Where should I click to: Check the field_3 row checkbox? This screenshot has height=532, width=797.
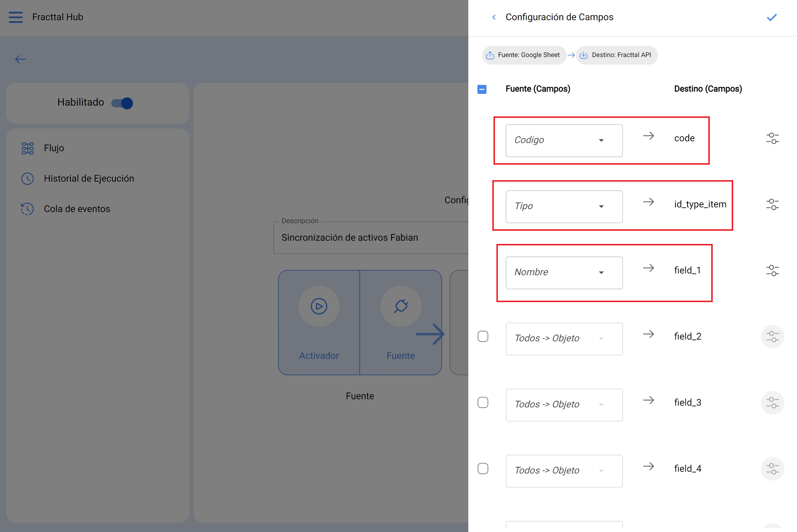[483, 402]
